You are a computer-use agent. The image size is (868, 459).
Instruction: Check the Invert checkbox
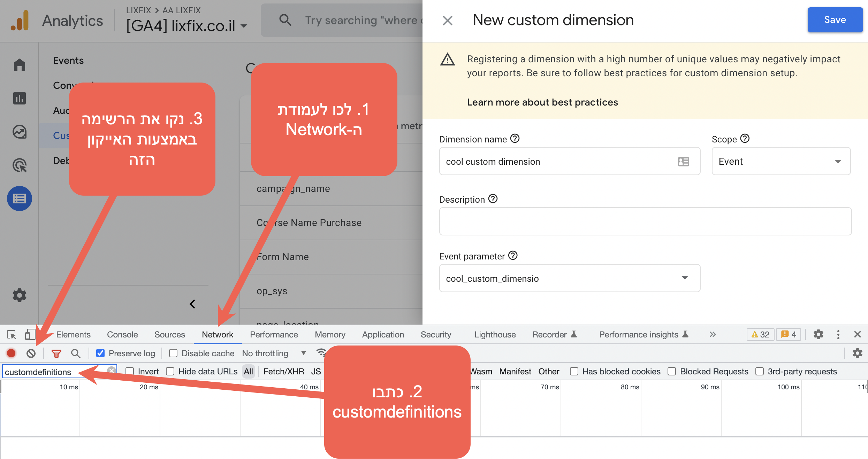pyautogui.click(x=130, y=372)
